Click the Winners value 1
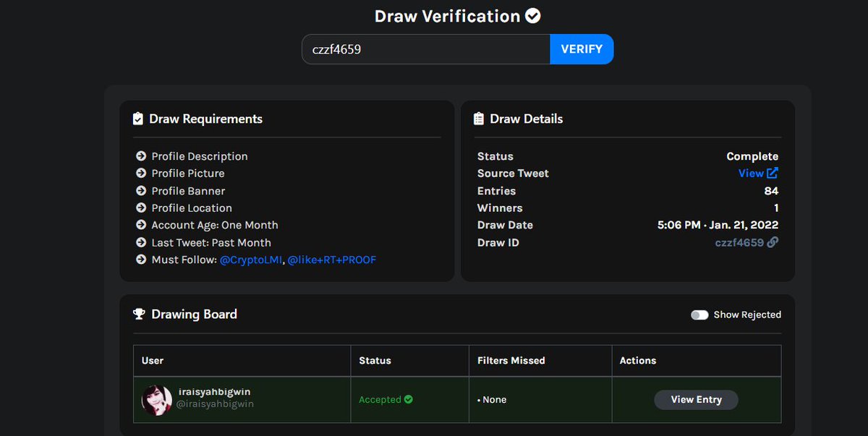 click(x=775, y=208)
